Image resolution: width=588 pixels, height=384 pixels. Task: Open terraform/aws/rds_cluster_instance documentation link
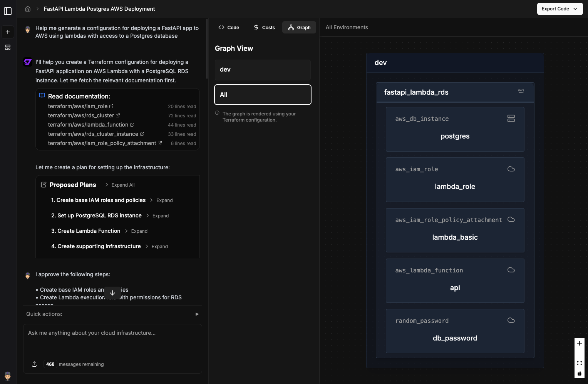(93, 134)
